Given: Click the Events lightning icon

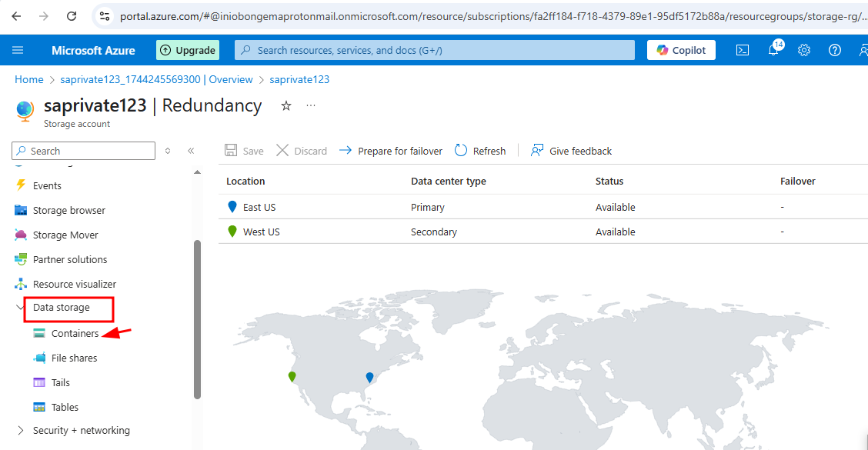Looking at the screenshot, I should tap(21, 185).
